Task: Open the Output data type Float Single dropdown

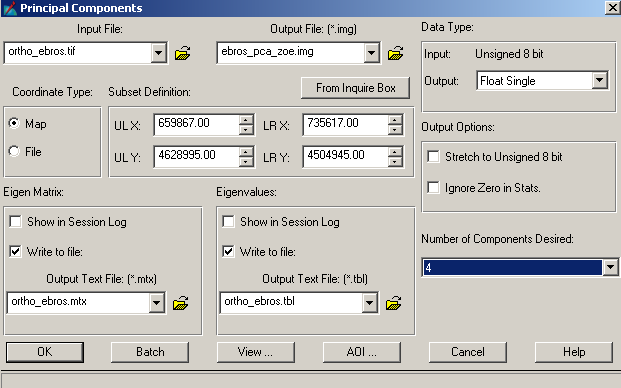Action: (x=600, y=81)
